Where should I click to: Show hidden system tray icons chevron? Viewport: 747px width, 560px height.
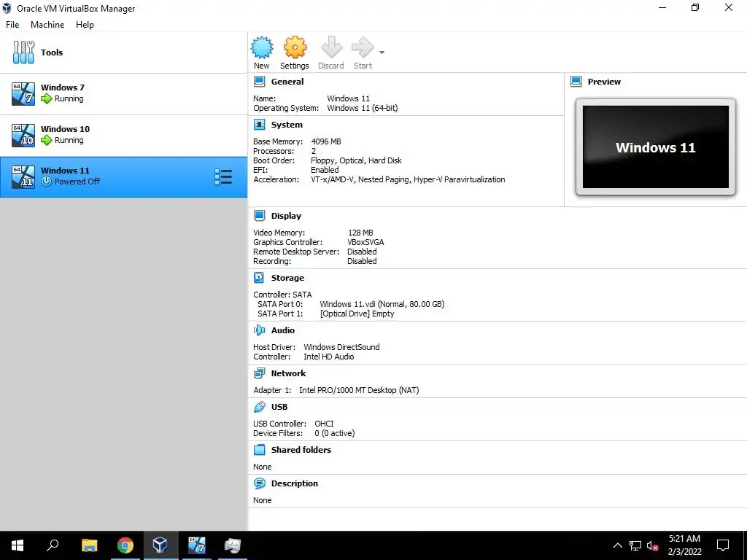click(x=617, y=545)
